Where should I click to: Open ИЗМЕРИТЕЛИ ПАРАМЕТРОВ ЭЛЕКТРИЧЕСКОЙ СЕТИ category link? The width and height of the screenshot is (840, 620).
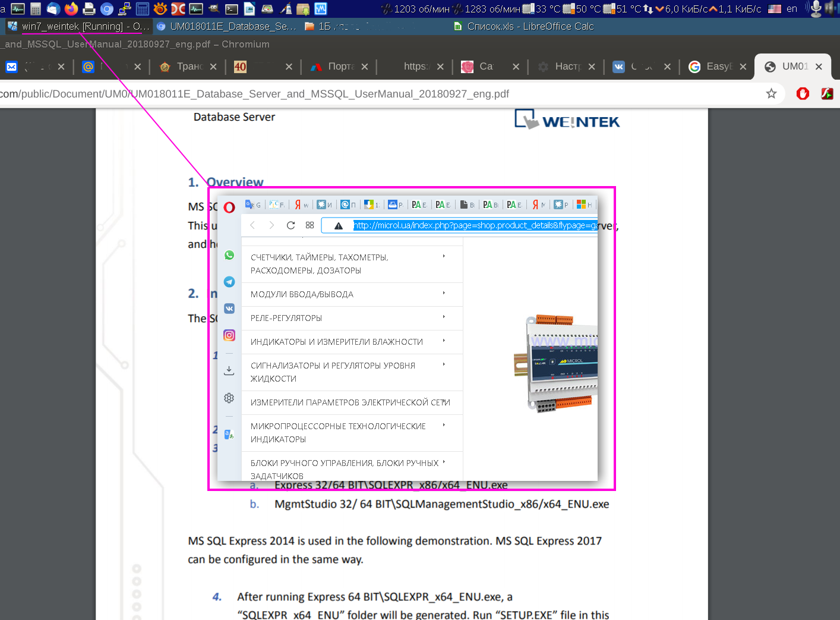click(350, 402)
